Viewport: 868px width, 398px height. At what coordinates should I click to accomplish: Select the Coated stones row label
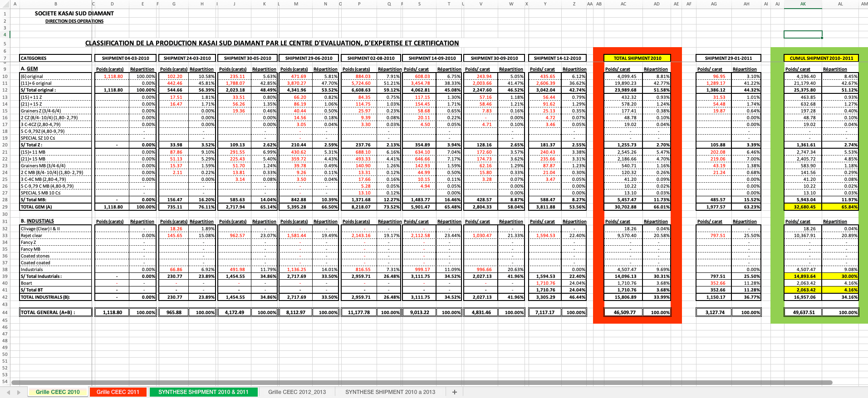pos(56,256)
